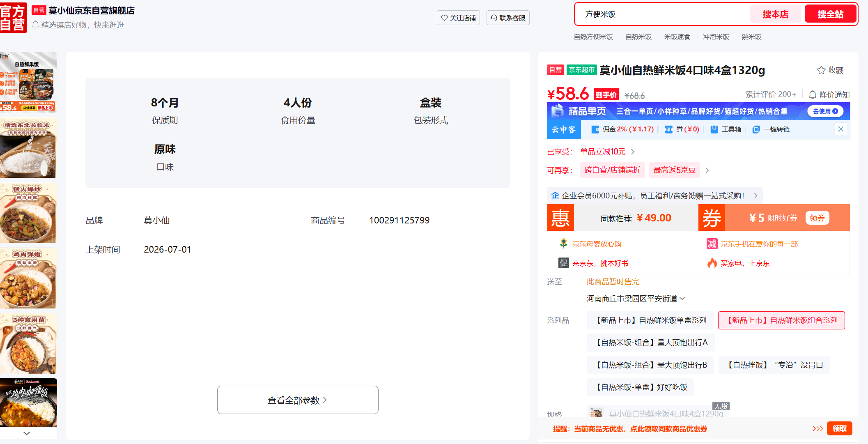Select 【自热拌饭】“专治”没胃口 option
The width and height of the screenshot is (868, 444).
pos(774,365)
